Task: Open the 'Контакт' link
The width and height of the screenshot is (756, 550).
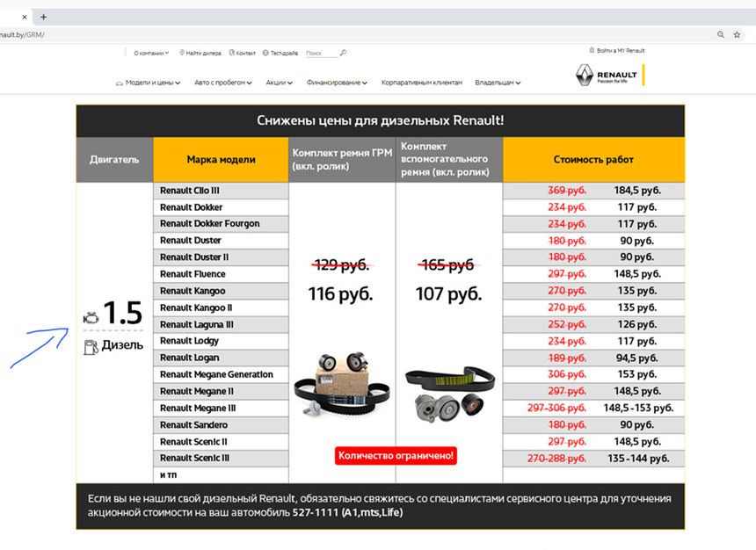Action: [x=242, y=53]
